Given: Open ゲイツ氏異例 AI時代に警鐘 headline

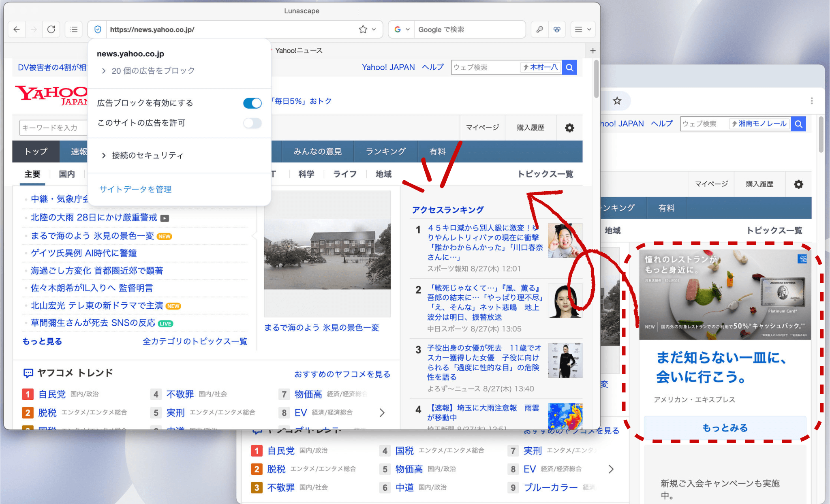Looking at the screenshot, I should [x=84, y=253].
